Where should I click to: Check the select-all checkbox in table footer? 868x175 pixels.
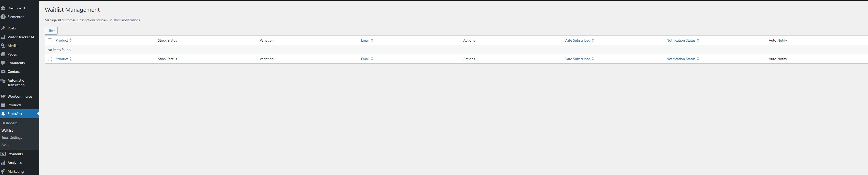(50, 59)
